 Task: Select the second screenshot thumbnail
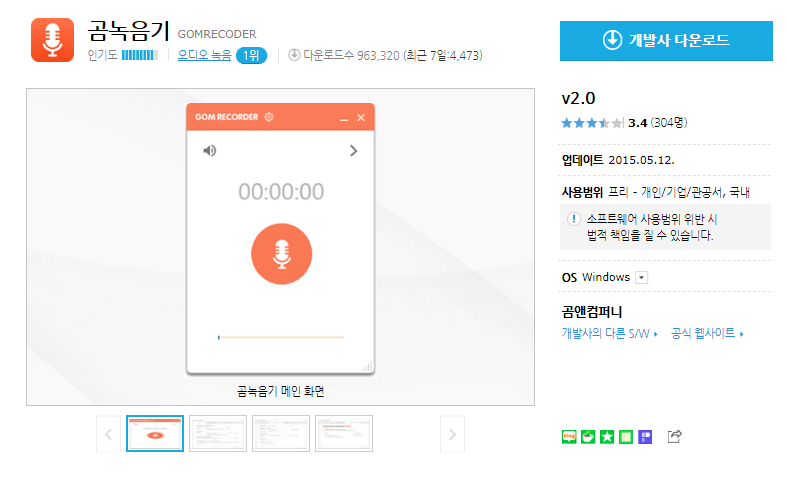pos(218,434)
